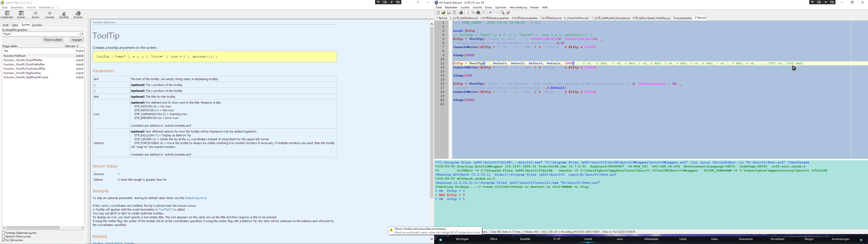
Task: Select the Index tab in help
Action: pyautogui.click(x=15, y=25)
